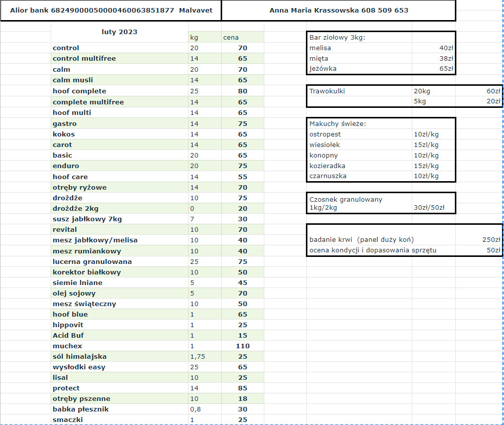Select the Anna Maria Krassowska contact cell
The width and height of the screenshot is (504, 425).
point(339,11)
